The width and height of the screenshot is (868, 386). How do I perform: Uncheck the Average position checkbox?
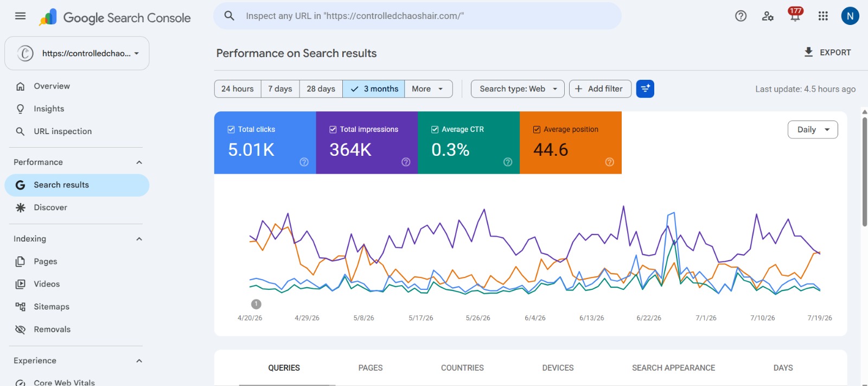537,129
